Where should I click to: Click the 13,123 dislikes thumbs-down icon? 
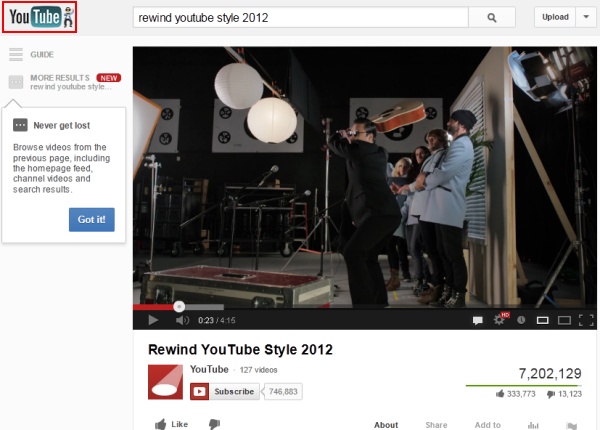pyautogui.click(x=551, y=394)
